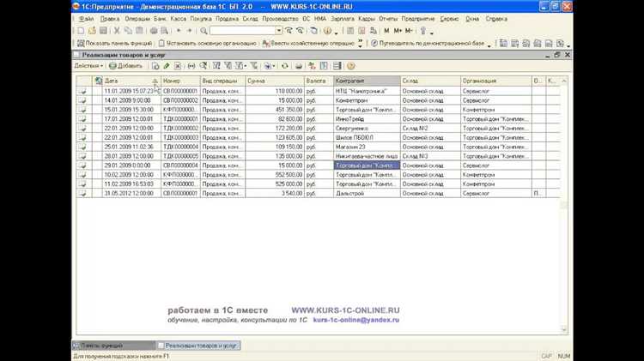Click the Контрагент column header
Screen dimensions: 644x361
[x=367, y=81]
